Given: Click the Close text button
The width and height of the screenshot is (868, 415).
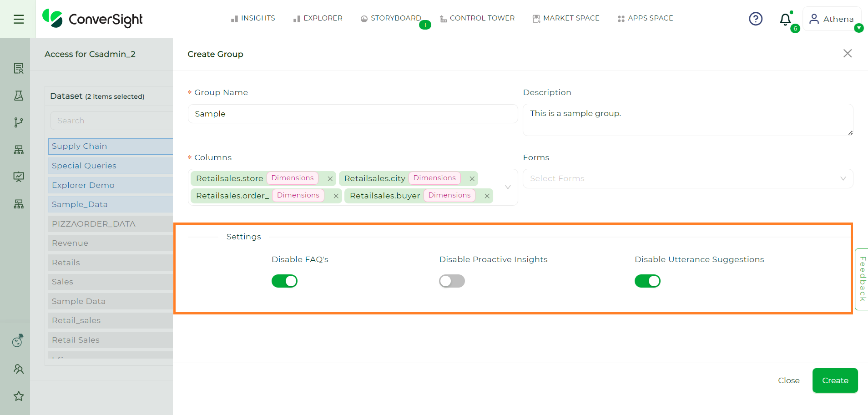Looking at the screenshot, I should pos(789,380).
